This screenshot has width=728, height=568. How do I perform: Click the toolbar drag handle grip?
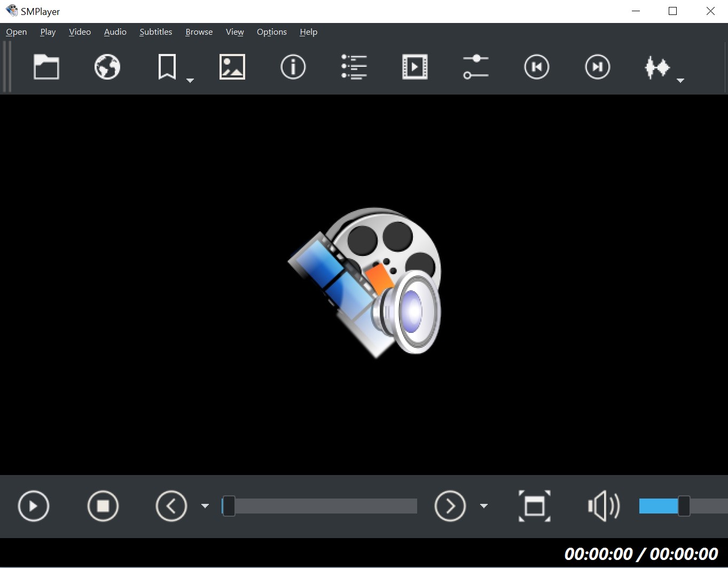click(x=7, y=67)
